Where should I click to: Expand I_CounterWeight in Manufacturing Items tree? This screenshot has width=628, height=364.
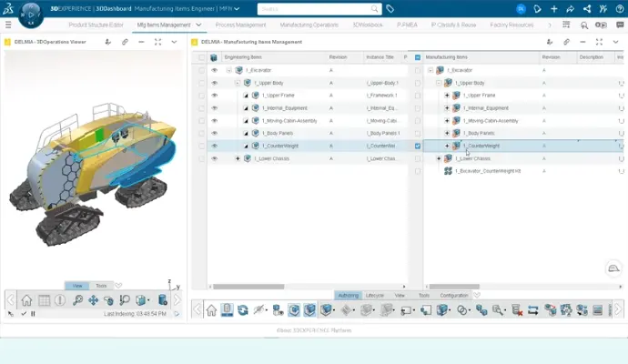[x=447, y=146]
